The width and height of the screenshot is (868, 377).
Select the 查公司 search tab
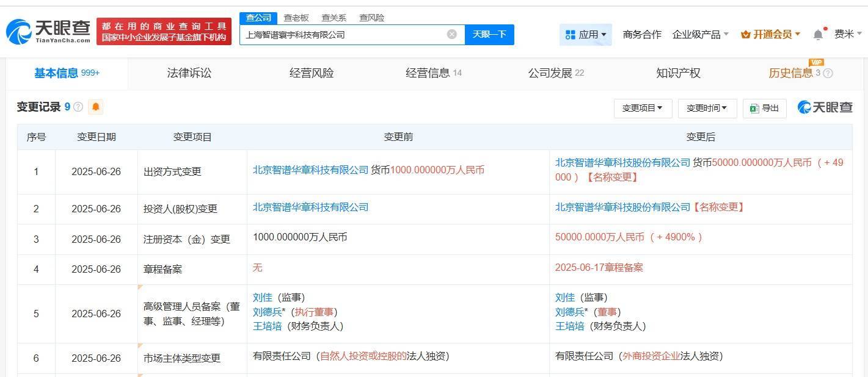click(258, 18)
